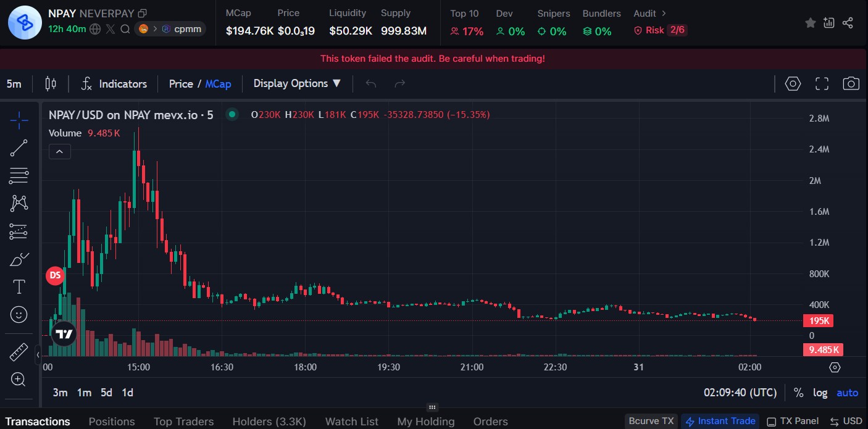This screenshot has height=429, width=868.
Task: Switch to the Orders tab
Action: coord(491,422)
